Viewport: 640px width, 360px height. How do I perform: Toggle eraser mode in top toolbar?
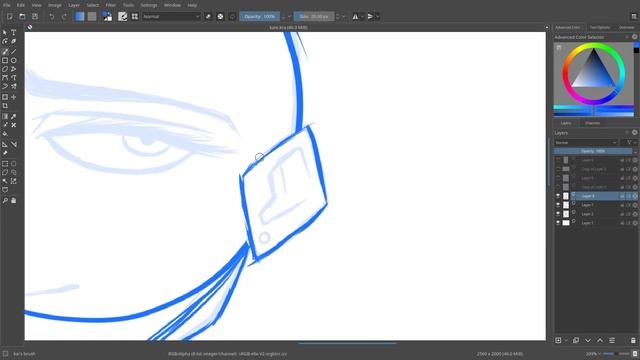(x=208, y=17)
